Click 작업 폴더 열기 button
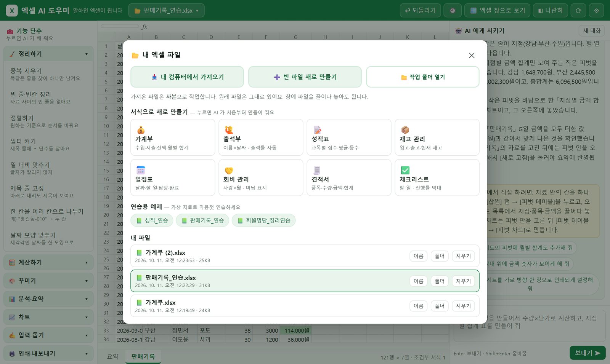This screenshot has height=364, width=610. [x=423, y=77]
